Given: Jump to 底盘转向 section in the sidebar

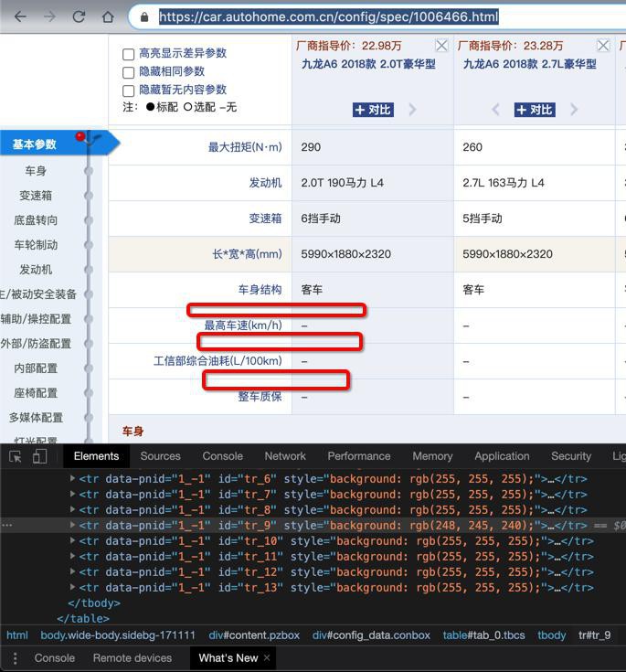Looking at the screenshot, I should 36,220.
